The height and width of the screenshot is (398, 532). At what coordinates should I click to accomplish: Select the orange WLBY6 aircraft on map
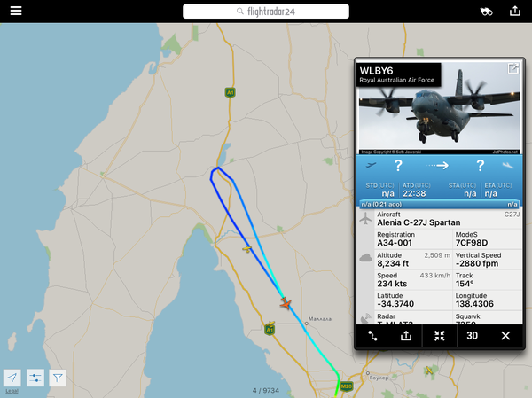click(286, 303)
